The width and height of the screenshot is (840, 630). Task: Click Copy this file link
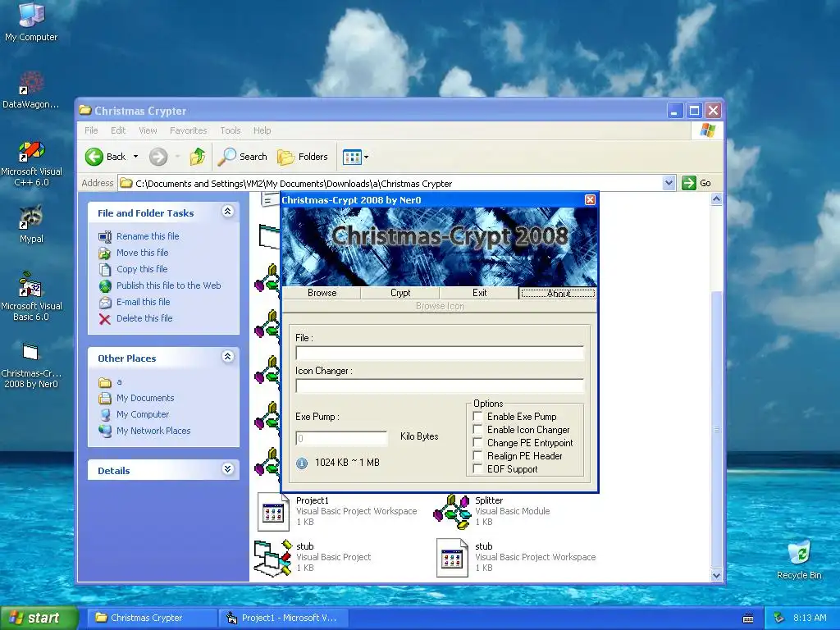click(x=142, y=269)
